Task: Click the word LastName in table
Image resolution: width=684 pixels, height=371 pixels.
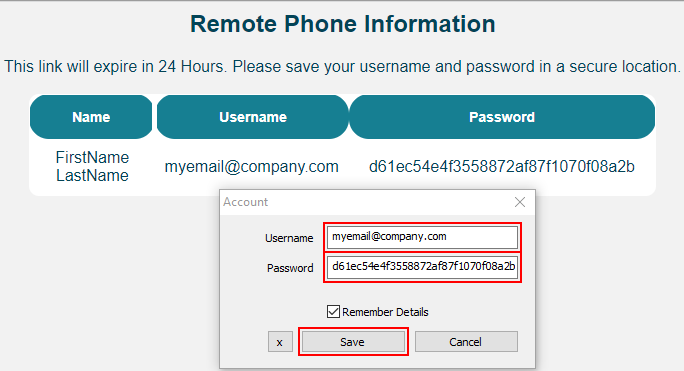Action: coord(92,175)
